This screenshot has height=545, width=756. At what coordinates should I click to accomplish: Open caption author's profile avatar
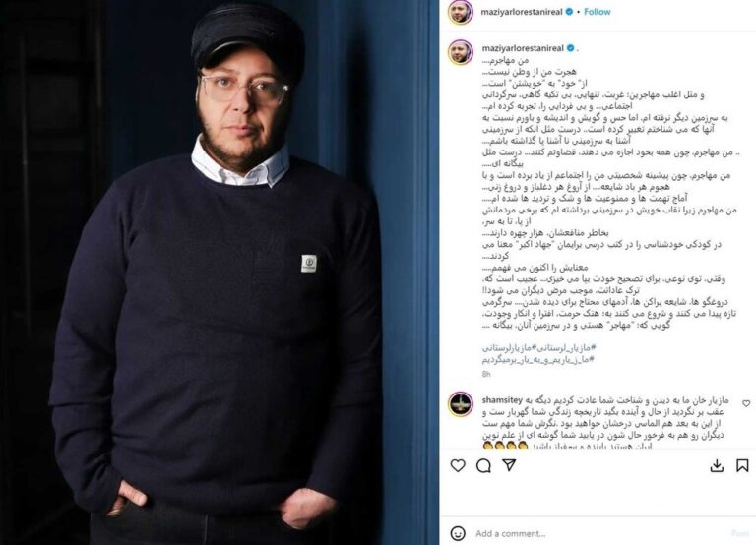coord(461,52)
